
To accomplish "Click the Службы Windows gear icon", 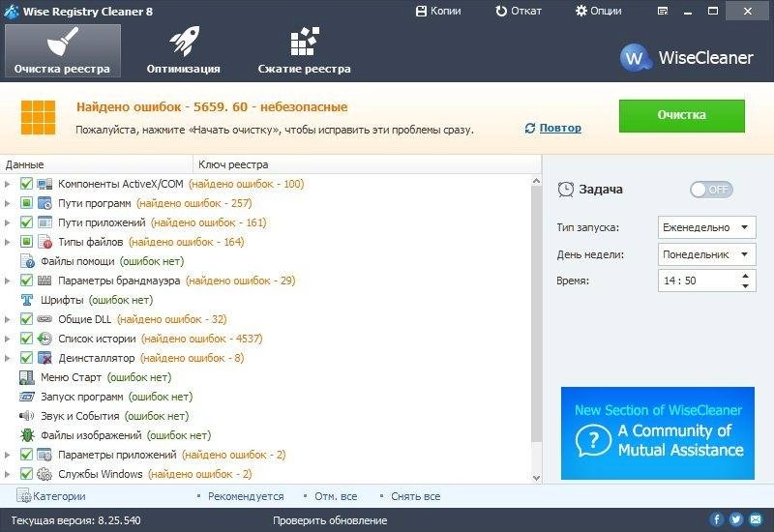I will point(45,474).
